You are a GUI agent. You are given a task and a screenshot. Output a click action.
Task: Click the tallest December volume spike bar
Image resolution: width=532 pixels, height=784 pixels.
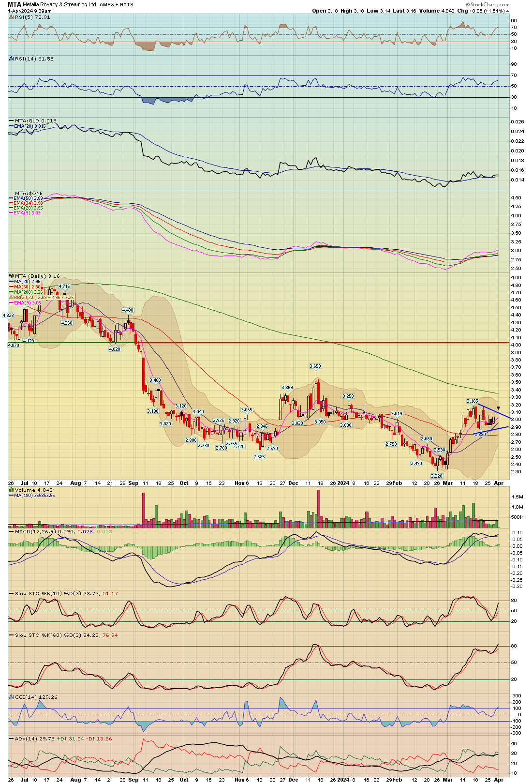319,508
